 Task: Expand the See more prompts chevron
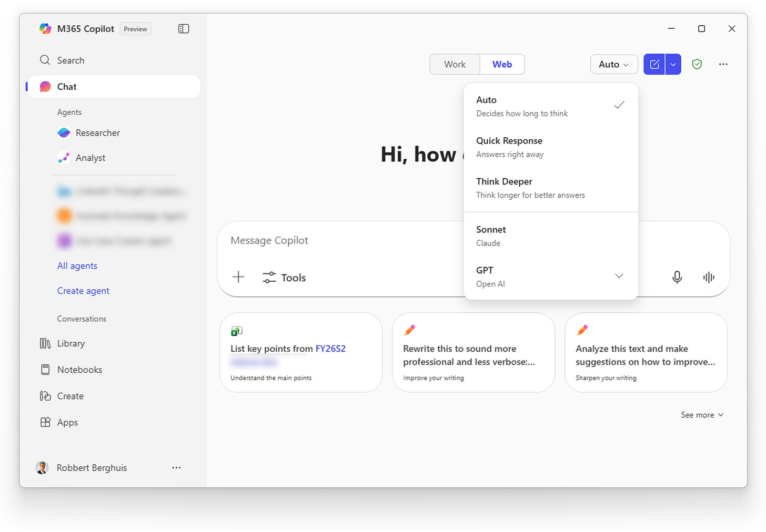point(721,415)
